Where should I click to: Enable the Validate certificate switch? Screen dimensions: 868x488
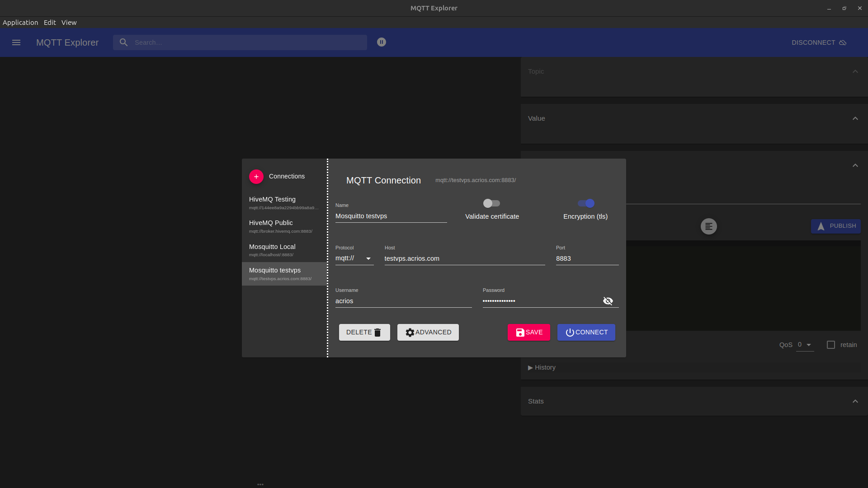coord(491,203)
